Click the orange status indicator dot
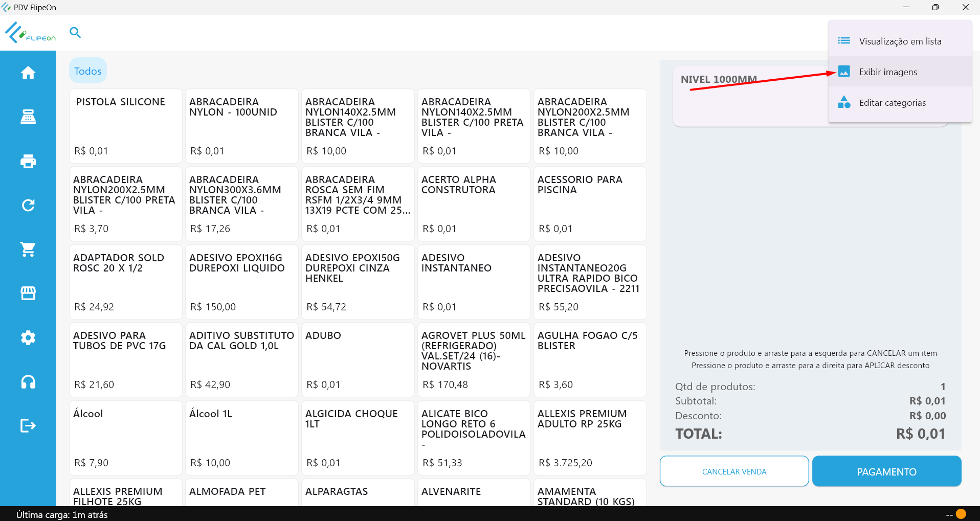980x521 pixels. (x=961, y=514)
